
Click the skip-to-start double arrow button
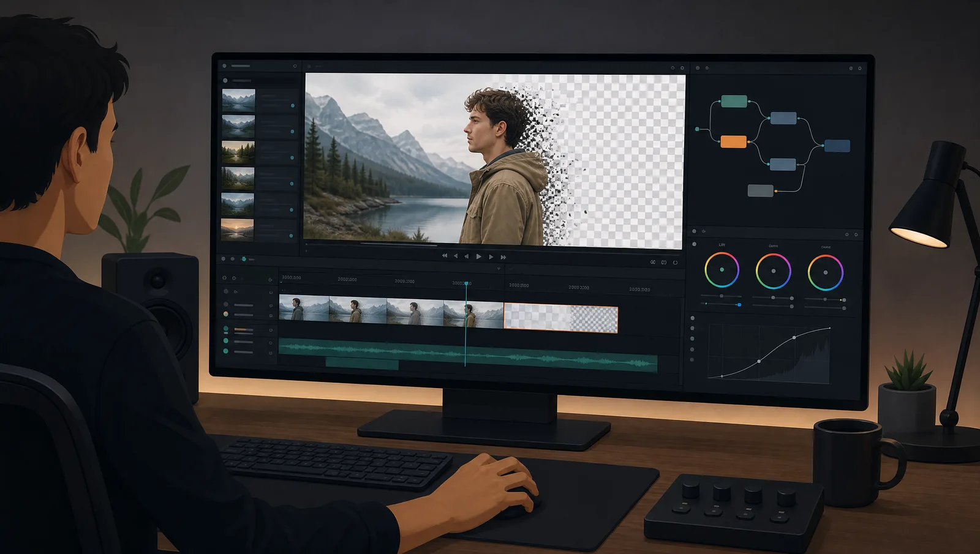(445, 256)
